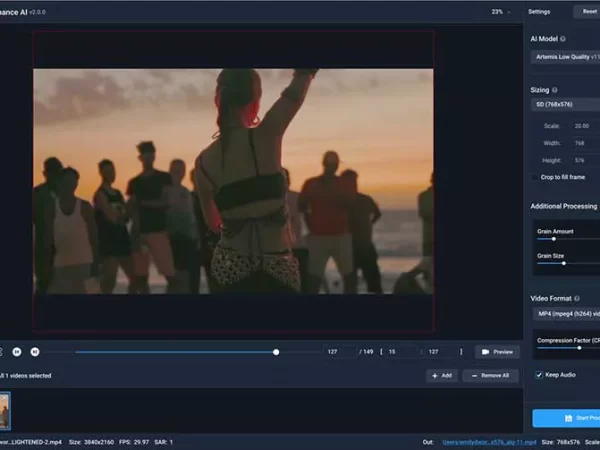The width and height of the screenshot is (600, 450).
Task: Click the step-forward frame playback button
Action: (x=35, y=352)
